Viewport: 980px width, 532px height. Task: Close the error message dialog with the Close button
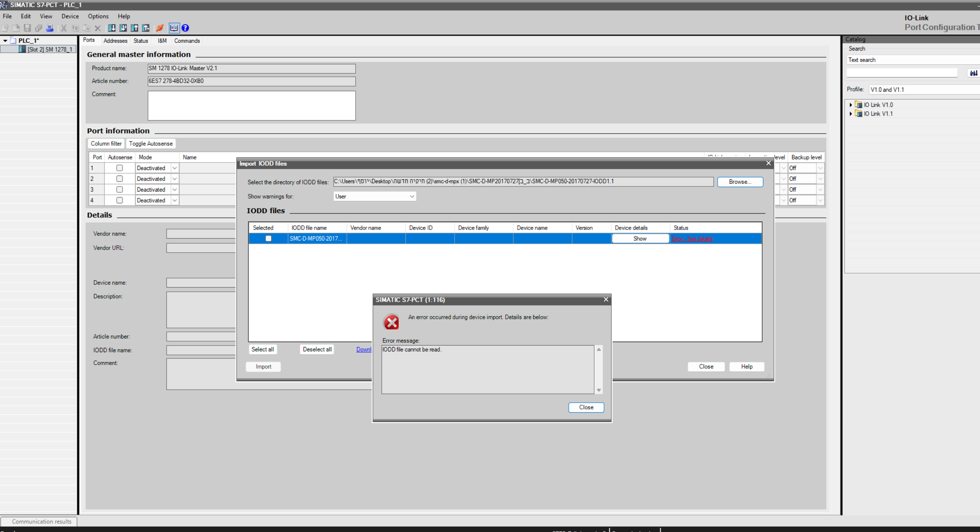pyautogui.click(x=586, y=407)
